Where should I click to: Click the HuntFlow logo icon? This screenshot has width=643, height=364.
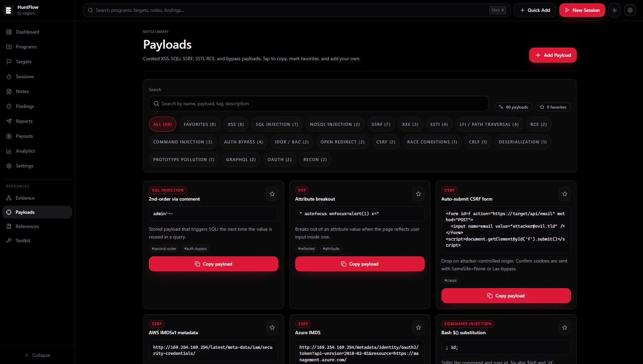tap(8, 10)
